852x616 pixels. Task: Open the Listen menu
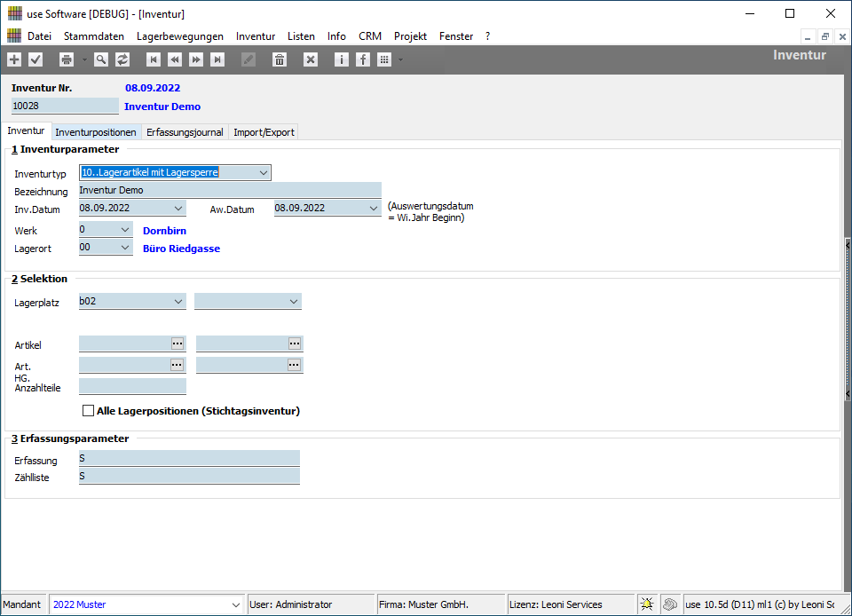pos(301,36)
